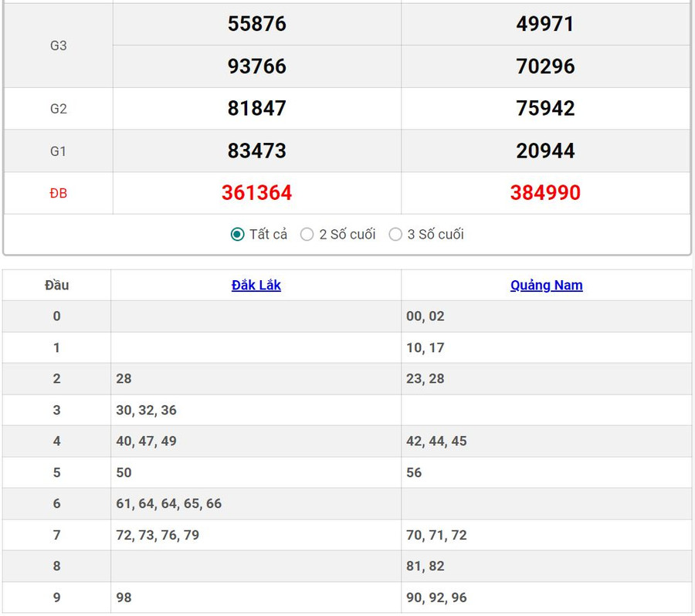Viewport: 695px width, 616px height.
Task: Click the red special prize number 384990
Action: 545,193
